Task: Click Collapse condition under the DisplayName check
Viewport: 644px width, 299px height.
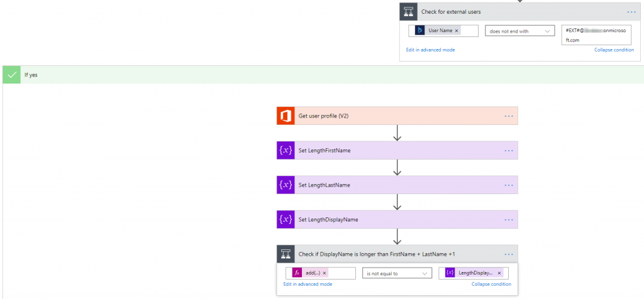Action: click(491, 285)
